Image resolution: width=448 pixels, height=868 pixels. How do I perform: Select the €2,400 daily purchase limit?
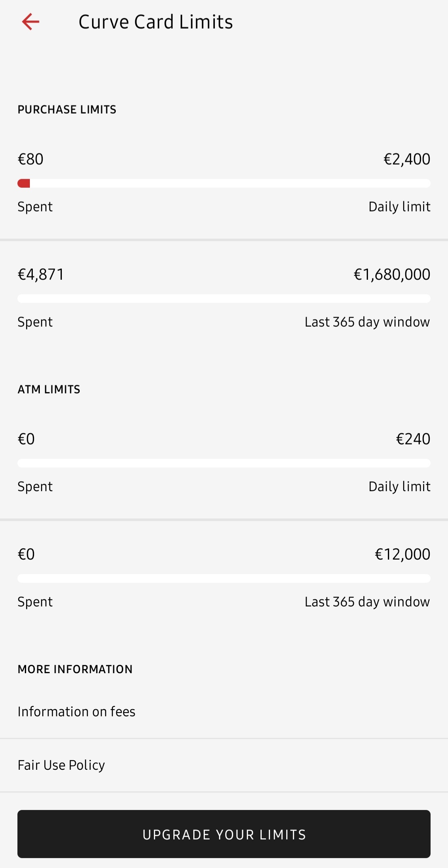pyautogui.click(x=407, y=159)
